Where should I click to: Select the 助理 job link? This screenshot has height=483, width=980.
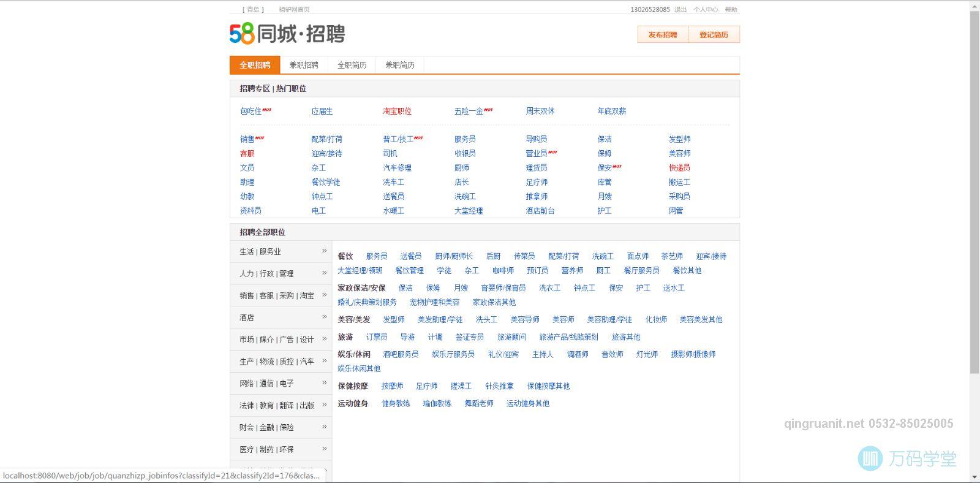247,183
